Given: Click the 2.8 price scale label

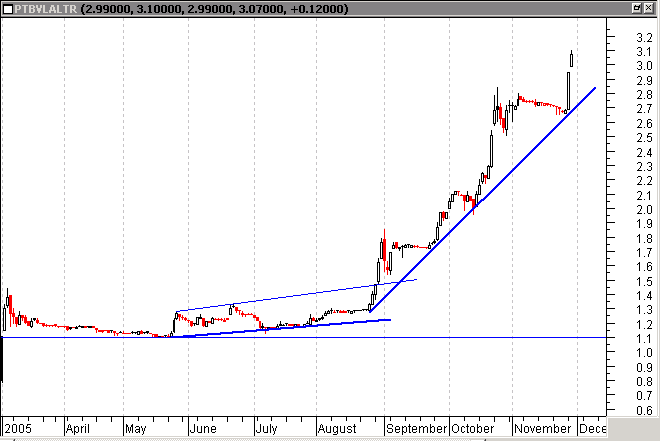Looking at the screenshot, I should click(644, 95).
